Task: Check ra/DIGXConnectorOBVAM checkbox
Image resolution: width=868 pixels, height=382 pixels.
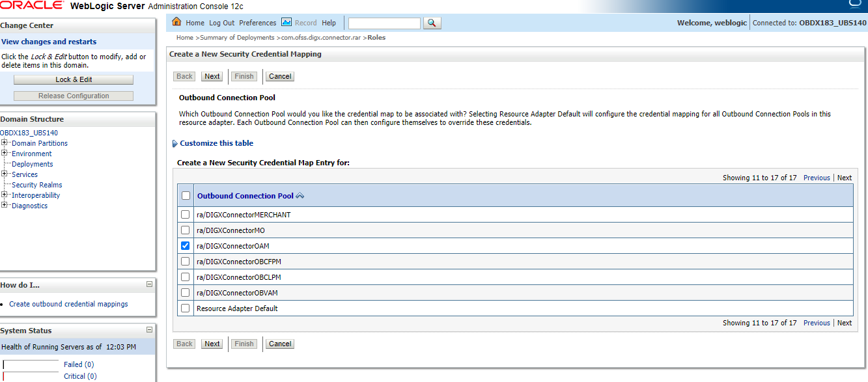Action: click(186, 293)
